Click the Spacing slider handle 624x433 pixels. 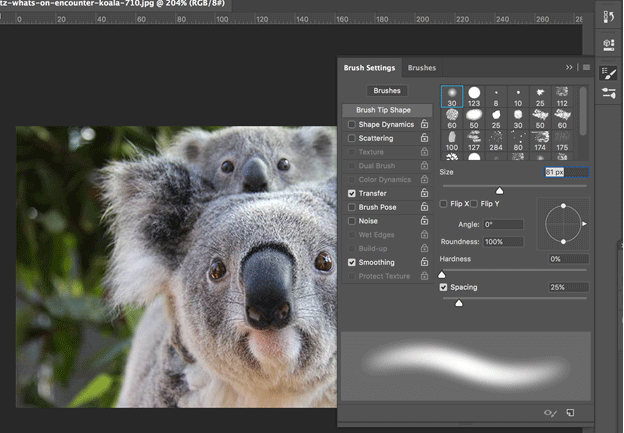(x=459, y=303)
